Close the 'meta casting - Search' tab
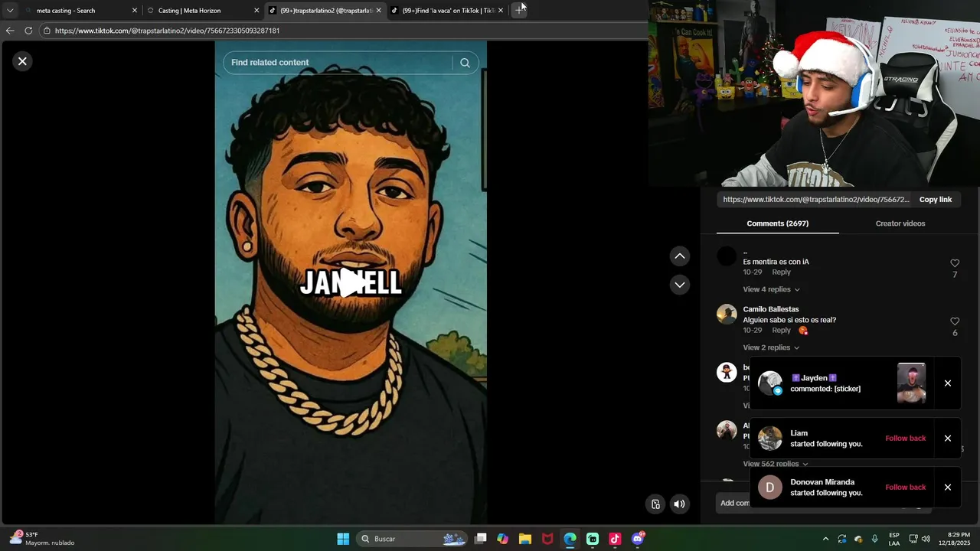This screenshot has height=551, width=980. (x=135, y=11)
